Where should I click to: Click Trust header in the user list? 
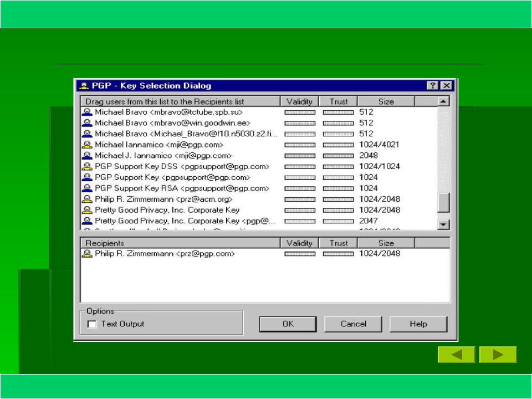[338, 101]
